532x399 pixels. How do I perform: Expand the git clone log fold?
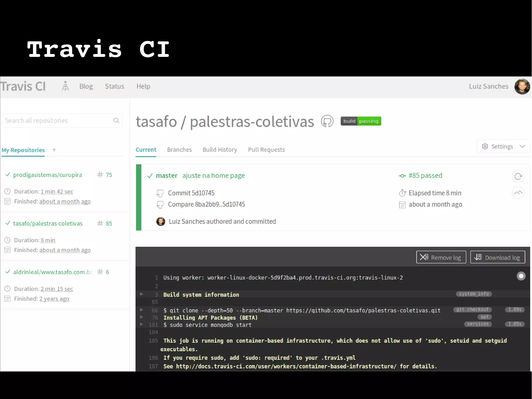click(x=142, y=310)
